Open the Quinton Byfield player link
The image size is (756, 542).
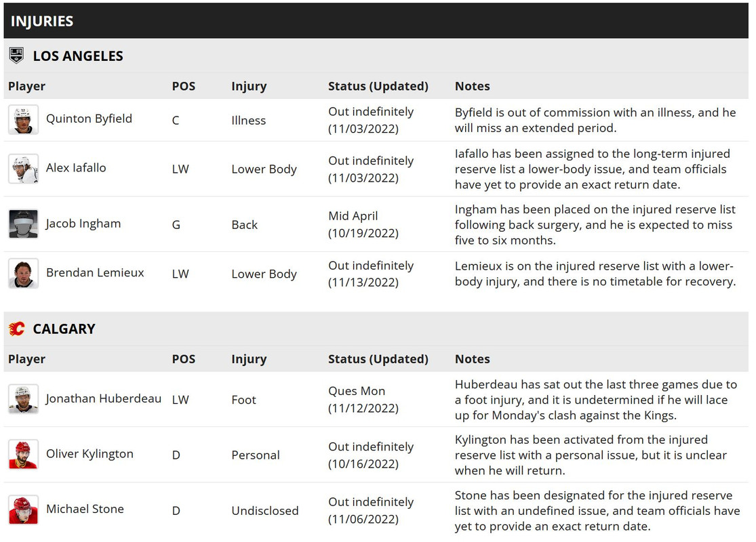coord(89,119)
